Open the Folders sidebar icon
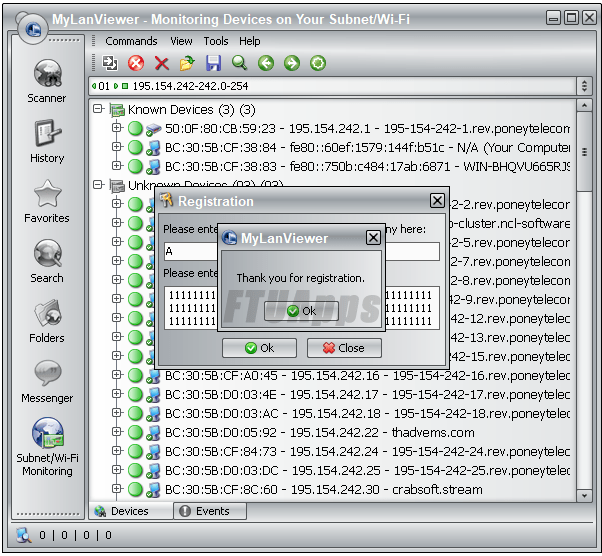602x556 pixels. click(x=47, y=313)
